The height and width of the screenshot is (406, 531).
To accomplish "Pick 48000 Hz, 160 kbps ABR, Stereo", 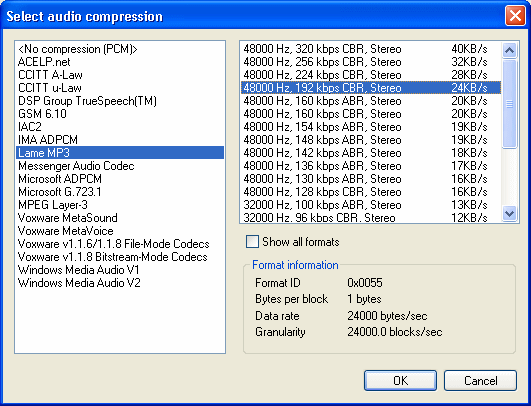I will click(371, 101).
